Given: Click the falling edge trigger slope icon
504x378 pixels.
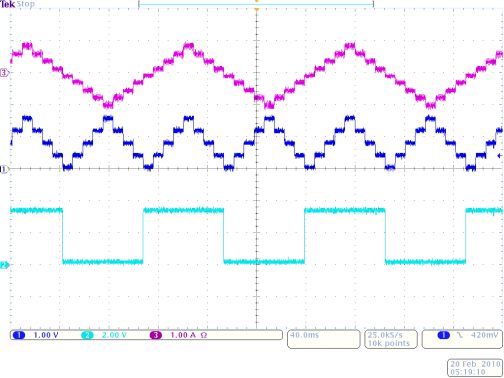Looking at the screenshot, I should [460, 335].
